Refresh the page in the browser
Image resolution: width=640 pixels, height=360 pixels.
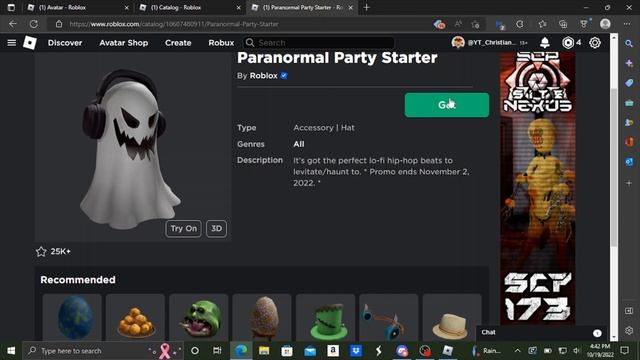33,24
